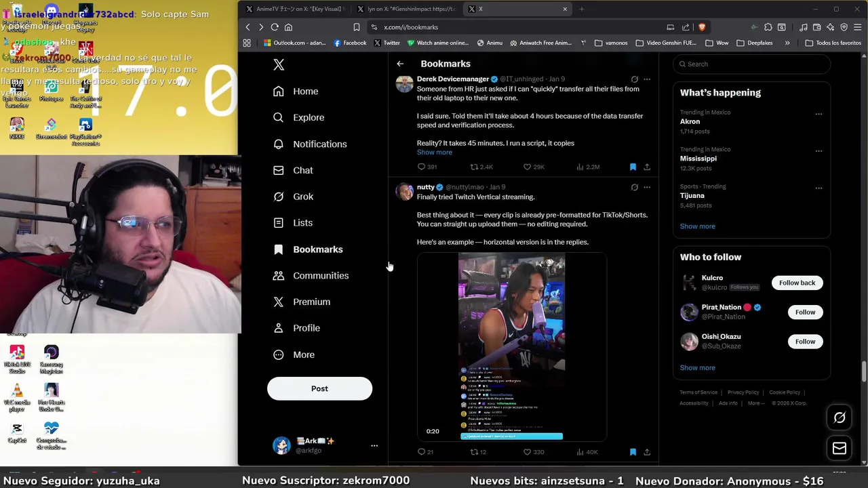This screenshot has height=488, width=868.
Task: Switch to lyn GenshinImpact browser tab
Action: [407, 9]
